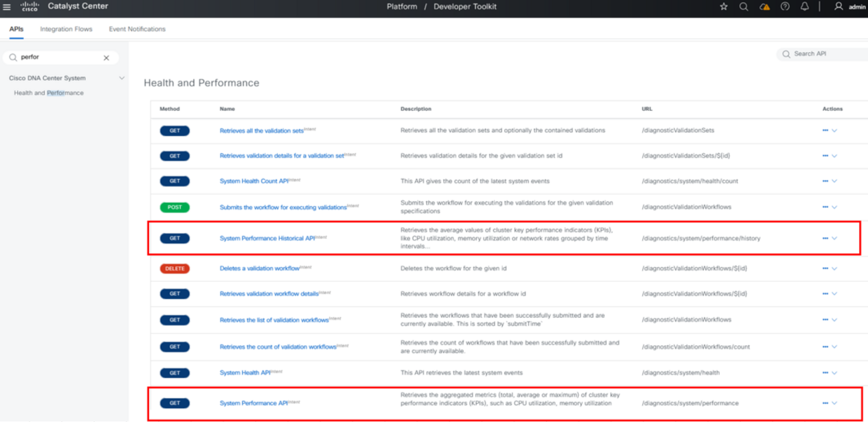The width and height of the screenshot is (868, 422).
Task: Click the green POST method badge
Action: (x=174, y=207)
